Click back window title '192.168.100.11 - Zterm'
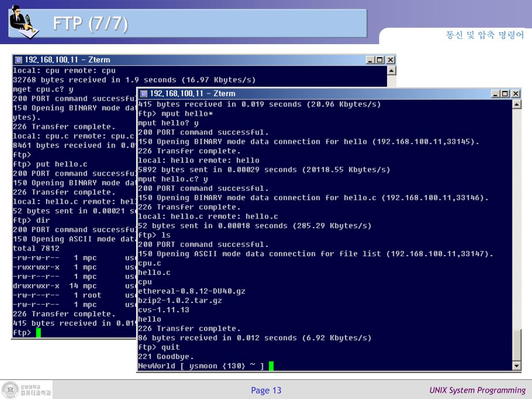532x399 pixels. coord(67,60)
